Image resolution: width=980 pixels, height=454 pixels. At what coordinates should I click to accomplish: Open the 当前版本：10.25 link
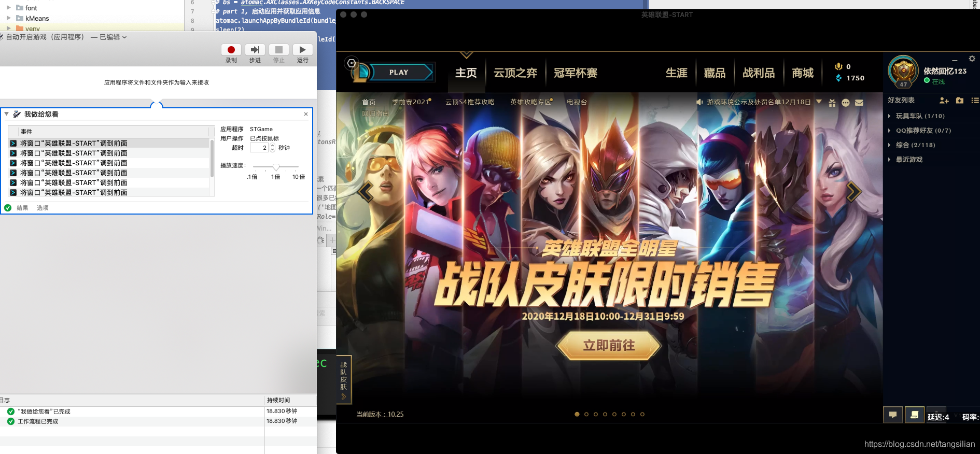(380, 414)
